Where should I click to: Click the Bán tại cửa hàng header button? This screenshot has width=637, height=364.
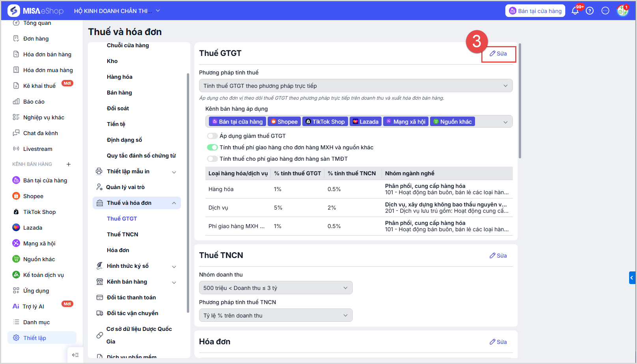tap(535, 11)
